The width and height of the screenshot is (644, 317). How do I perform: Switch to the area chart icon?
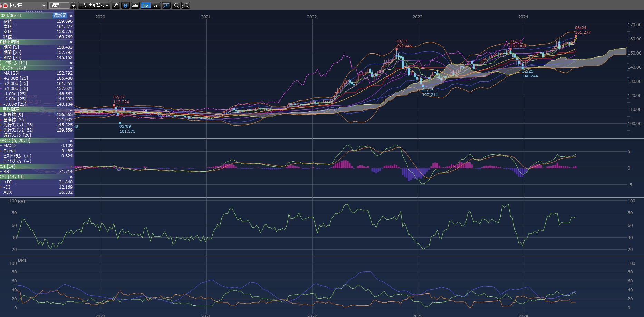click(x=135, y=6)
